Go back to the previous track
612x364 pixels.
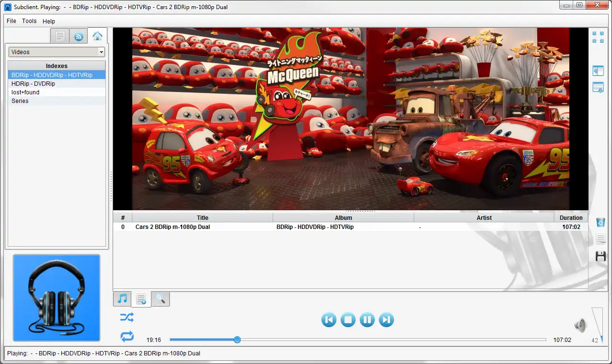pyautogui.click(x=329, y=319)
